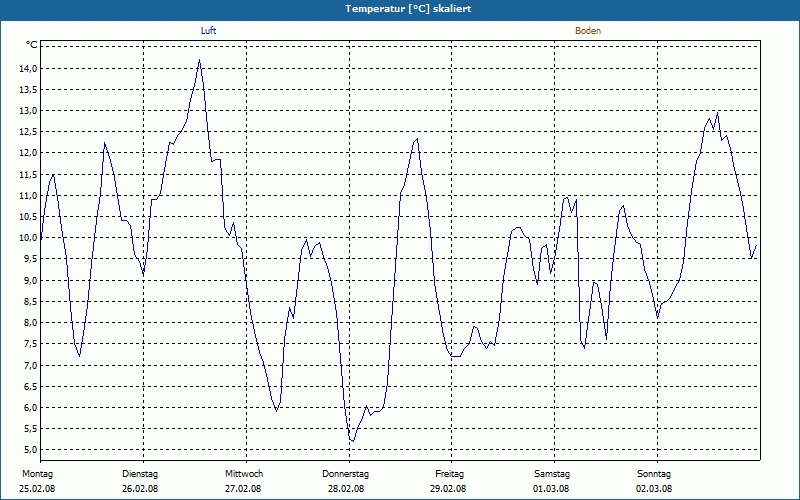Click the 10,5 y-axis value
This screenshot has height=500, width=800.
29,217
